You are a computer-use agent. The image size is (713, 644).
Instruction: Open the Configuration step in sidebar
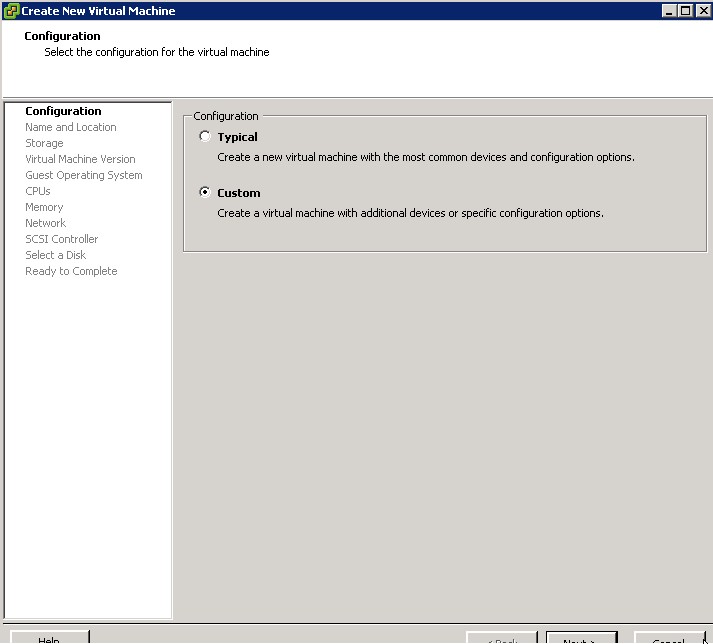tap(63, 111)
